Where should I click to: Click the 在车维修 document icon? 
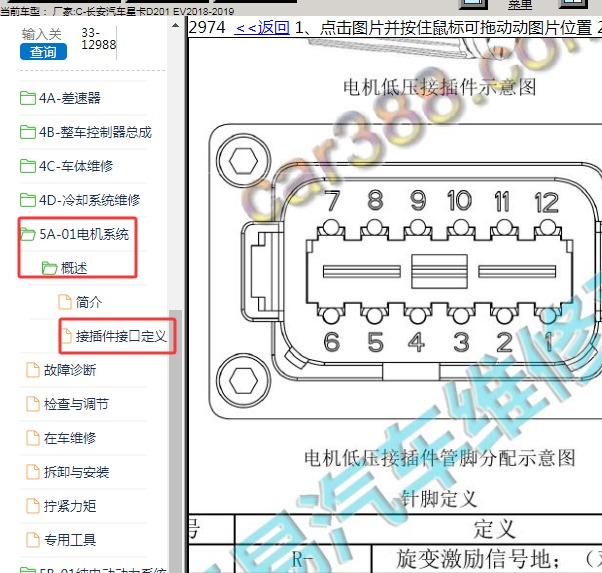[33, 438]
